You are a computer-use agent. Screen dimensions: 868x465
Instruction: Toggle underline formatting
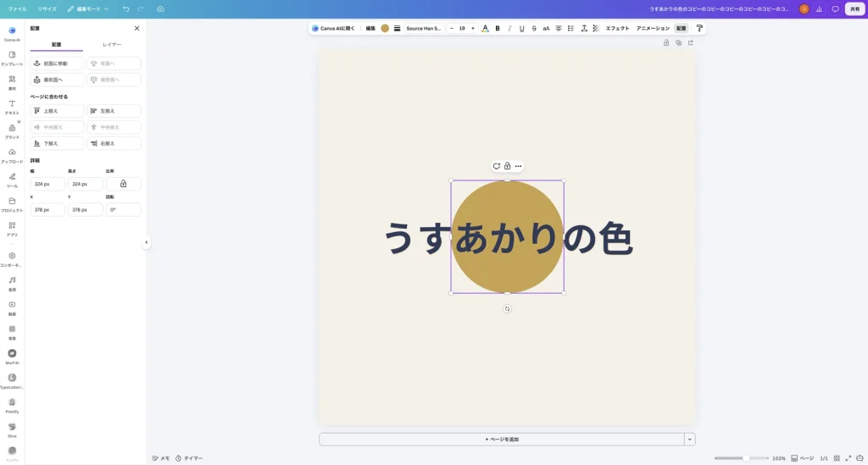pyautogui.click(x=522, y=28)
